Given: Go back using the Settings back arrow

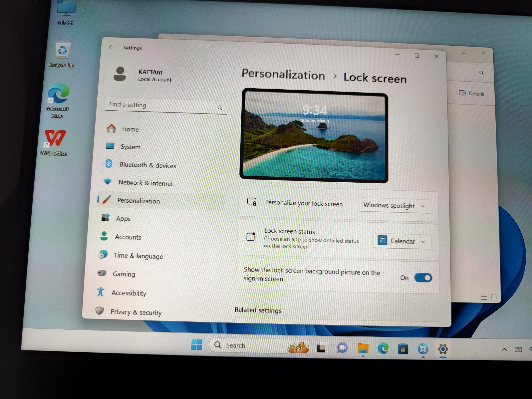Looking at the screenshot, I should coord(112,47).
